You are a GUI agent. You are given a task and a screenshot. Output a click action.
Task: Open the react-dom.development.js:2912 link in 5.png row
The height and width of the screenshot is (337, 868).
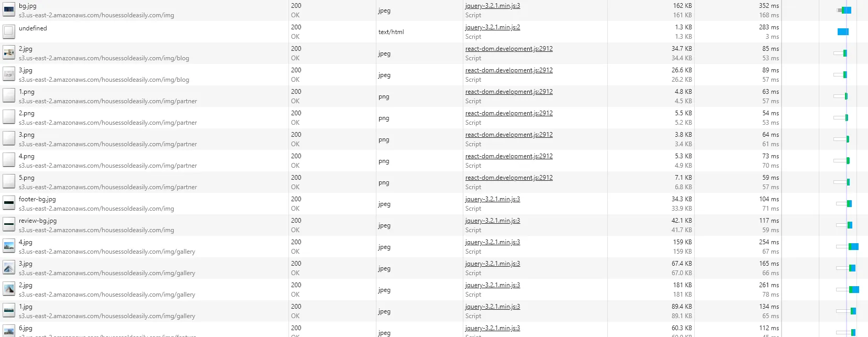(x=509, y=178)
